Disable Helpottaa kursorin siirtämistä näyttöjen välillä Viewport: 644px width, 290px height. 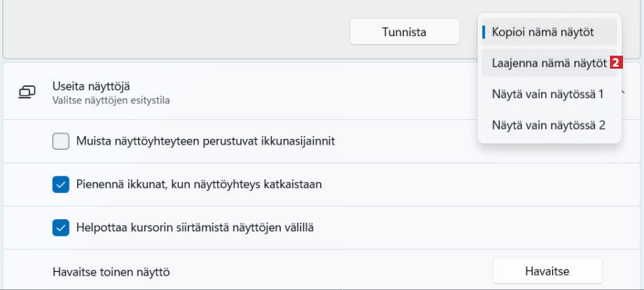coord(61,228)
